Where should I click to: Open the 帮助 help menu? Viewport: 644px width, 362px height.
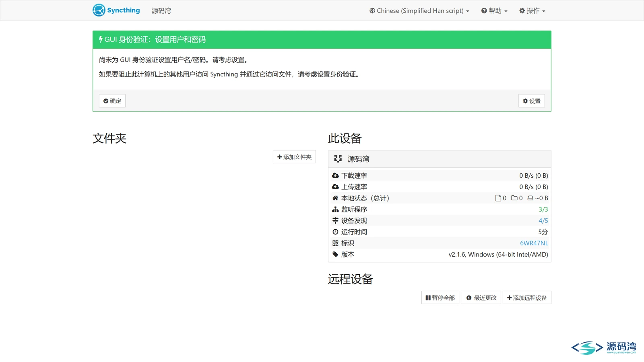[x=494, y=11]
